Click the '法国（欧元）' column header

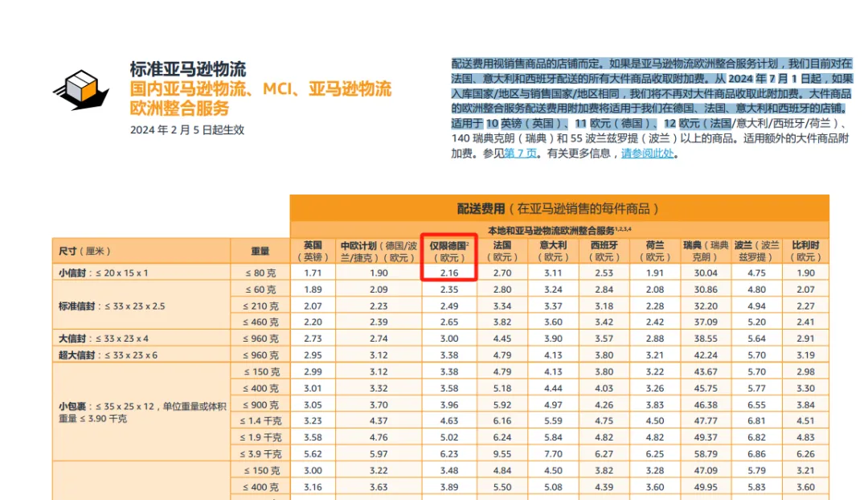[x=502, y=251]
